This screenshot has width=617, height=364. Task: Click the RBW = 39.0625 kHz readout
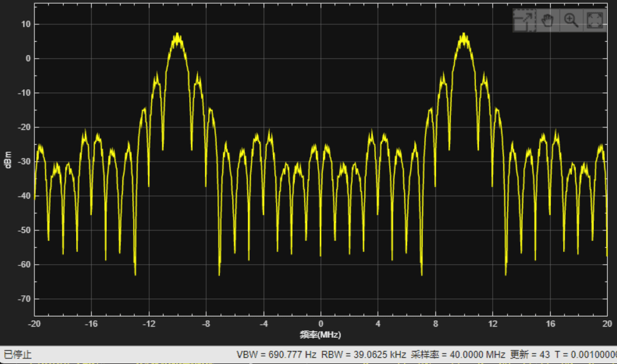point(363,355)
